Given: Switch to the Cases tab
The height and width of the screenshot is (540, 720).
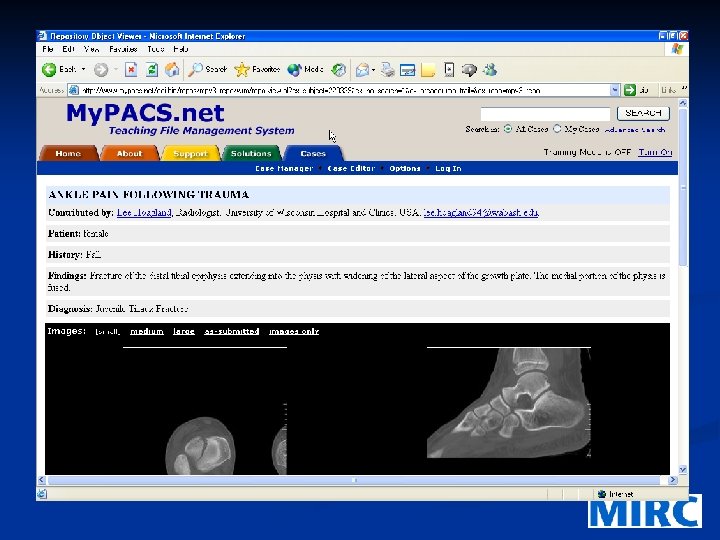Looking at the screenshot, I should 313,153.
